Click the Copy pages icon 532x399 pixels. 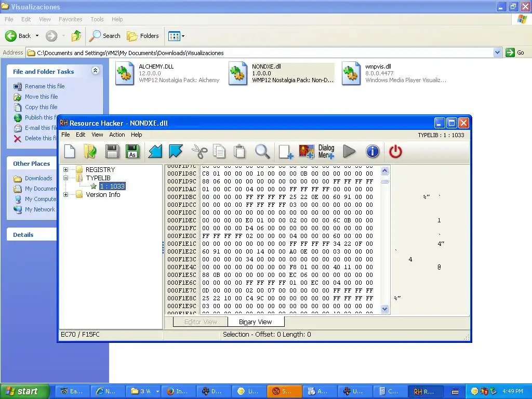[219, 151]
